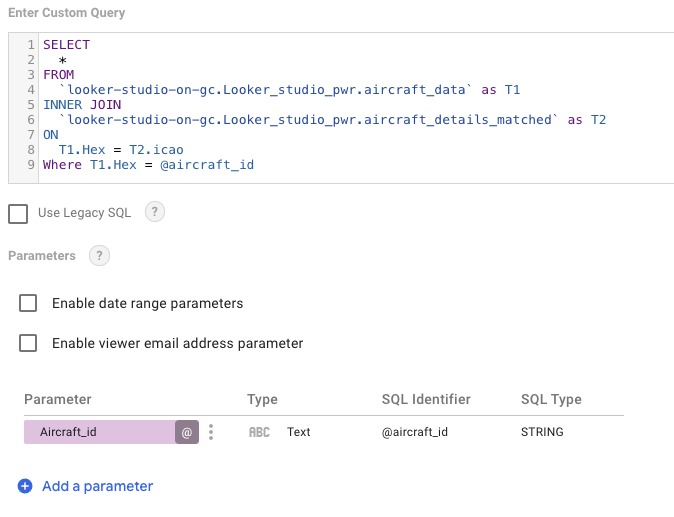
Task: Enable viewer email address parameter checkbox
Action: pos(28,343)
